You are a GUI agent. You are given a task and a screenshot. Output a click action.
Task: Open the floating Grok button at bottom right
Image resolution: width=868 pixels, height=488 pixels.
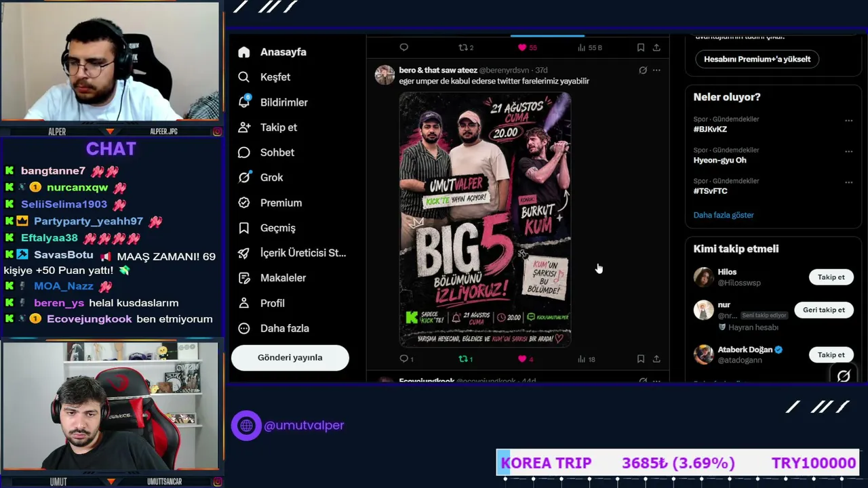(843, 375)
